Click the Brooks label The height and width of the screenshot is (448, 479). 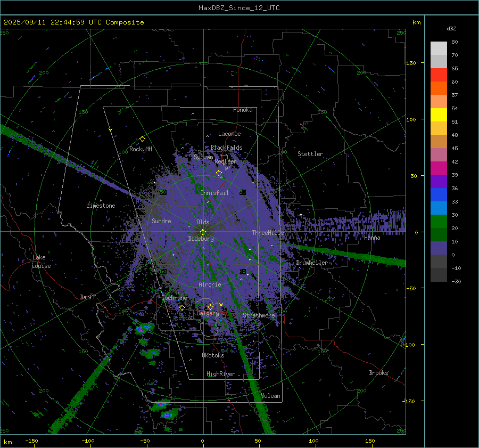[378, 373]
